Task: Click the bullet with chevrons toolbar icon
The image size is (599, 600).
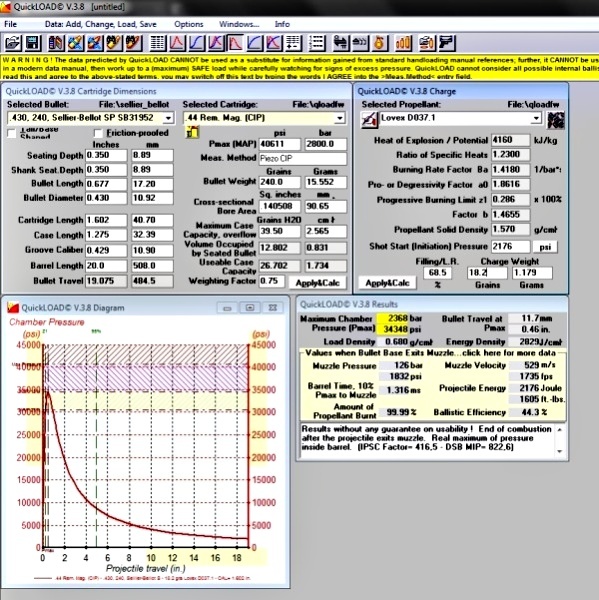Action: pyautogui.click(x=360, y=42)
